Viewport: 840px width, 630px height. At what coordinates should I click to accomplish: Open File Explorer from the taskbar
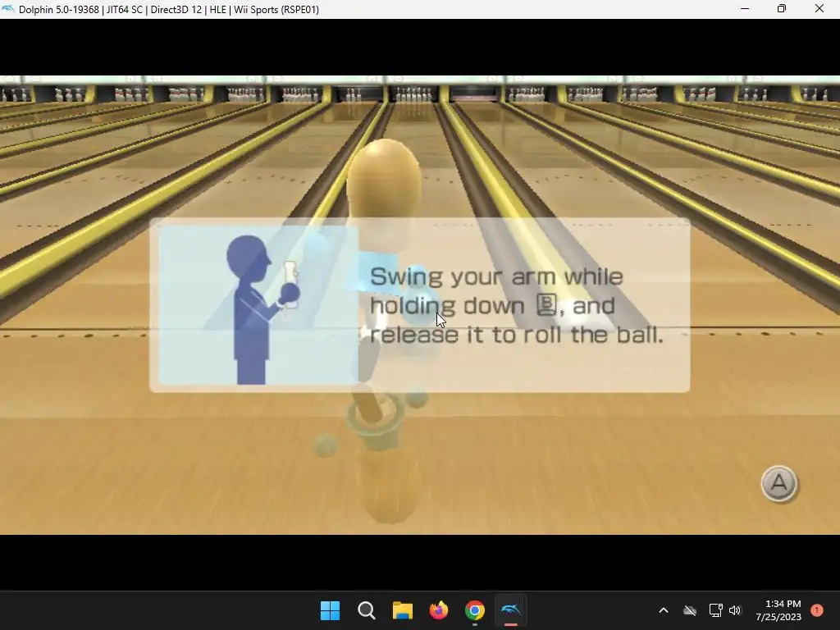pyautogui.click(x=402, y=610)
